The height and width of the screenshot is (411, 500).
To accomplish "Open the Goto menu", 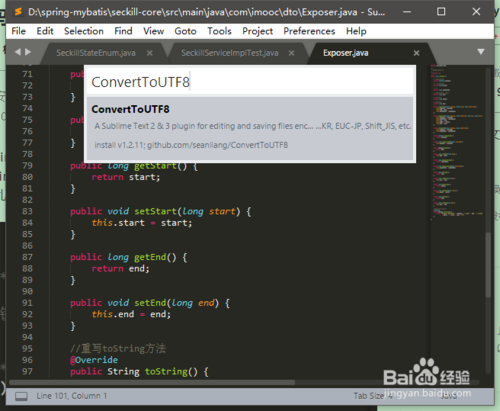I will 185,31.
